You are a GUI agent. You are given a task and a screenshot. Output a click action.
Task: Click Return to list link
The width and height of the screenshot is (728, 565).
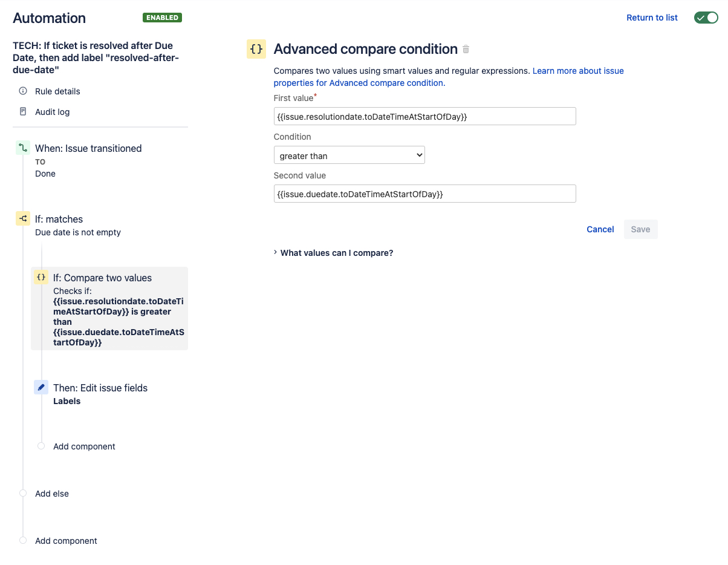coord(652,18)
